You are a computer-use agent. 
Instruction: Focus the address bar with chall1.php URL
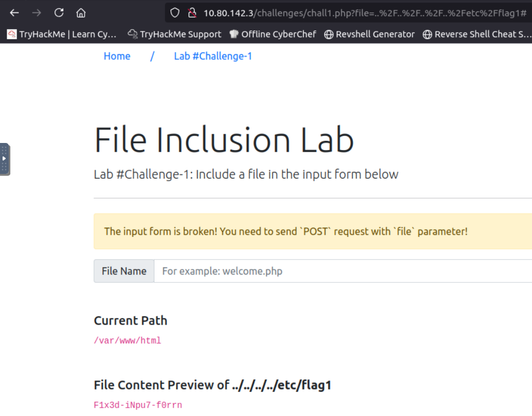click(x=362, y=13)
